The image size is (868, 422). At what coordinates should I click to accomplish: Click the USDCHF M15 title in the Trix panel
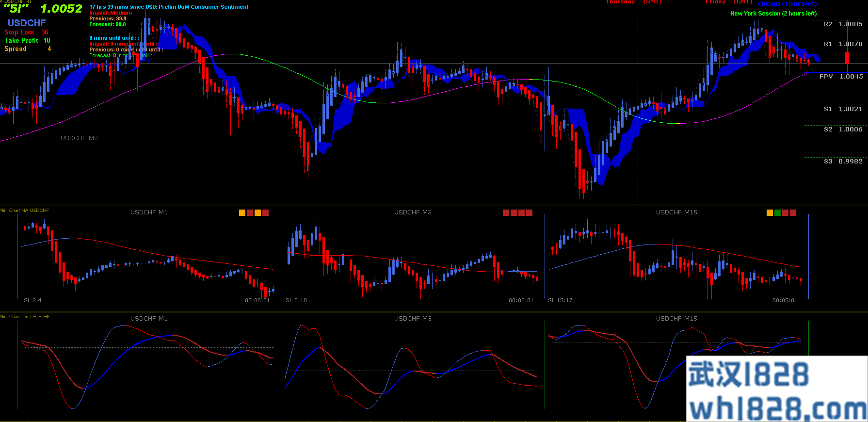tap(676, 319)
